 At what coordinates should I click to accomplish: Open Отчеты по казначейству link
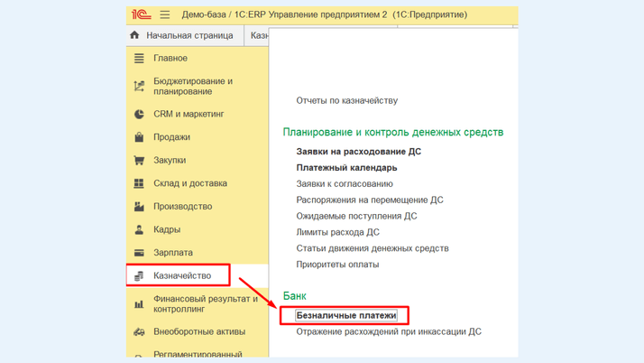pyautogui.click(x=347, y=101)
